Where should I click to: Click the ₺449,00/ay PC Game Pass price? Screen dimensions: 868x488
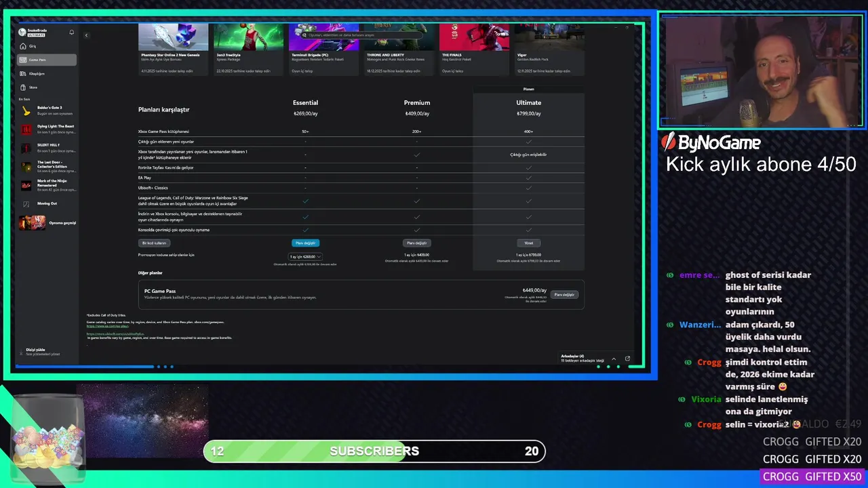pos(534,290)
